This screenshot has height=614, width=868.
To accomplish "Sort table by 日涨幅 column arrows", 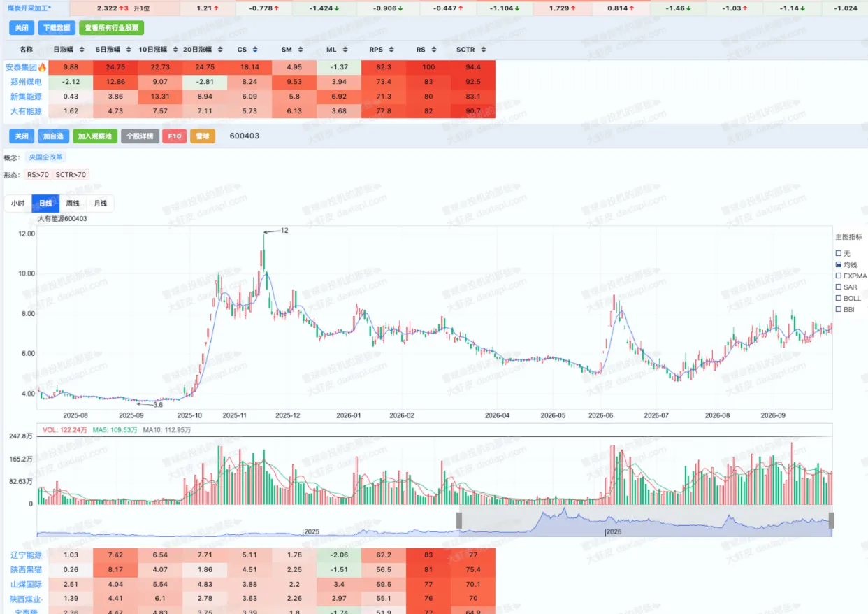I will [82, 50].
